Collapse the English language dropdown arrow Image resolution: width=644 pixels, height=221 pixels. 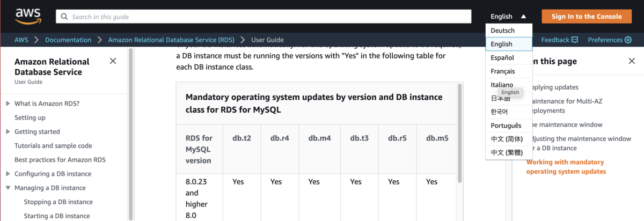coord(524,17)
